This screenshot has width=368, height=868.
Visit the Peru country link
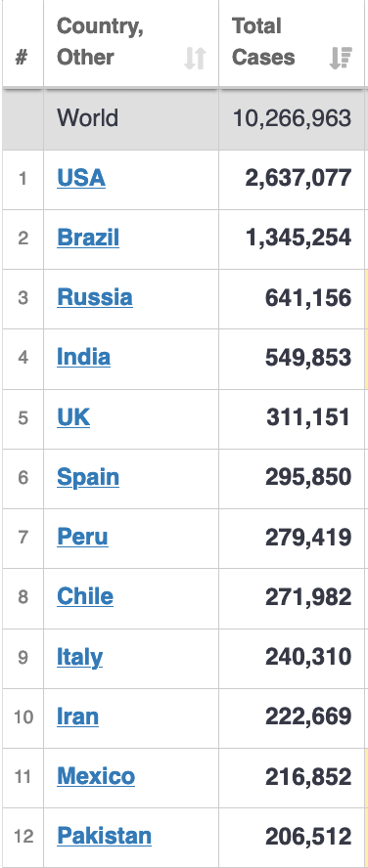[82, 537]
